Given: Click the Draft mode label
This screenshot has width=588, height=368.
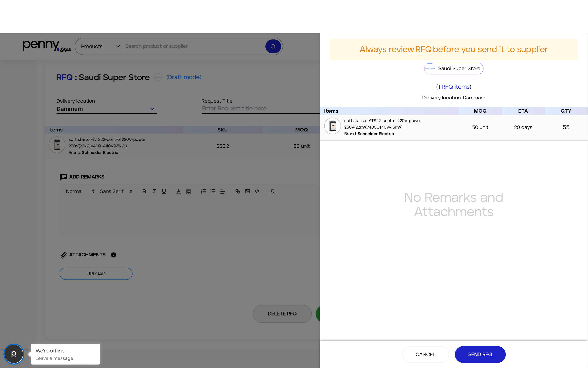Looking at the screenshot, I should (x=184, y=77).
